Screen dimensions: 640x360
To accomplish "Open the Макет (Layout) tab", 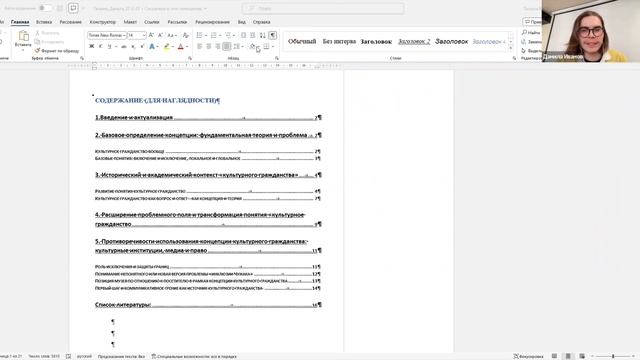I will [130, 22].
